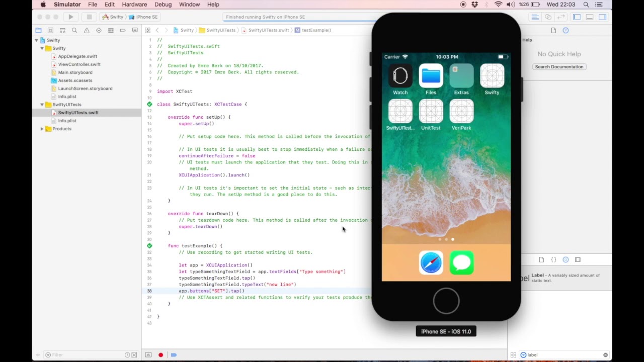This screenshot has width=644, height=362.
Task: Go back in editor history
Action: (157, 30)
